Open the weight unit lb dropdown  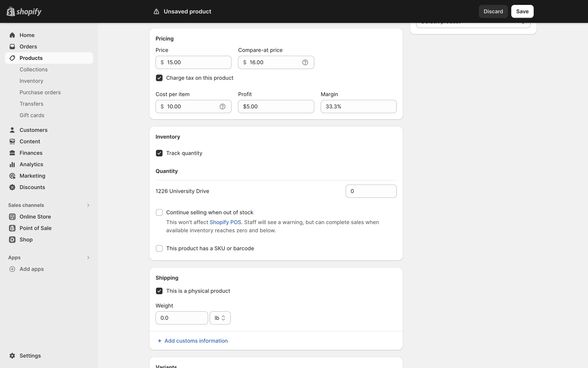click(x=220, y=318)
